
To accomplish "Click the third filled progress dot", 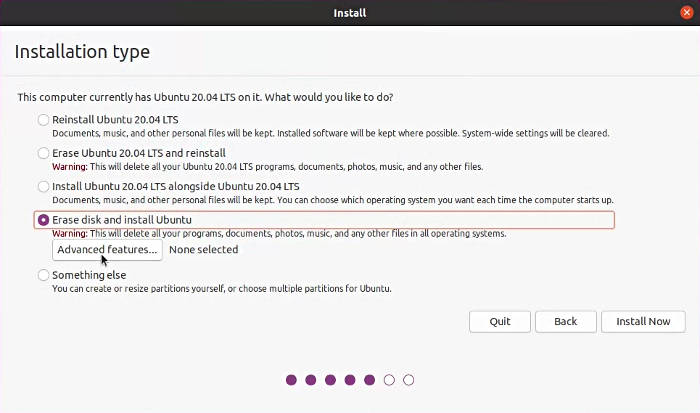I will point(330,380).
